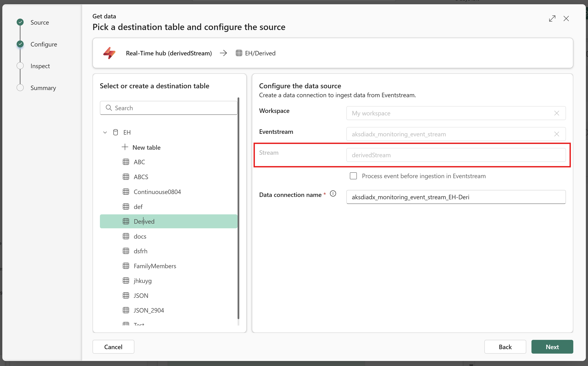Go to the Summary step
This screenshot has height=366, width=588.
pos(43,88)
